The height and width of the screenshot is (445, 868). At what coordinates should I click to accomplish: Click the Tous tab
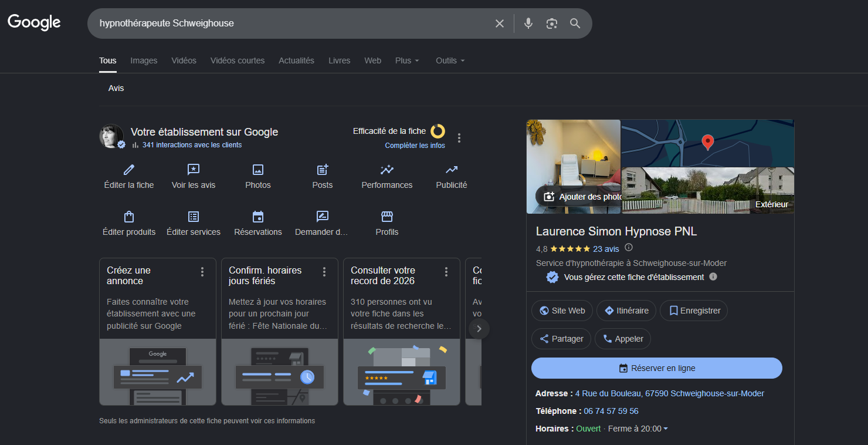[x=108, y=60]
